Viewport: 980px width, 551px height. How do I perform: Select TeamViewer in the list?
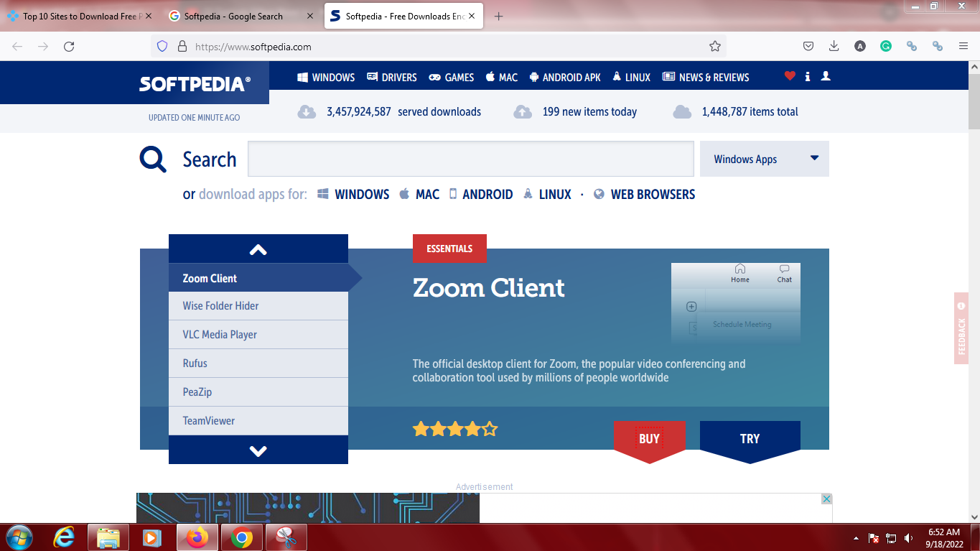coord(258,421)
